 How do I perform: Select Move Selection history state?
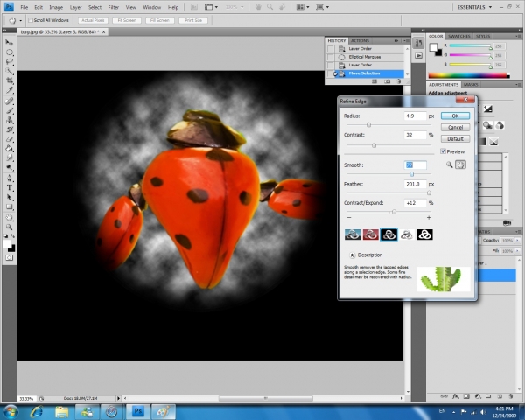(366, 73)
